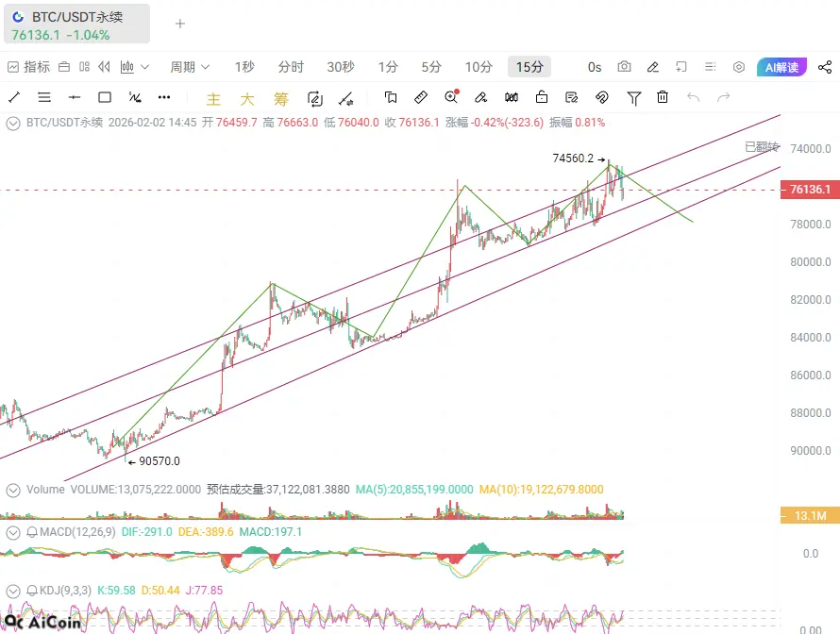Select the highlighter brush tool
840x634 pixels.
(480, 97)
